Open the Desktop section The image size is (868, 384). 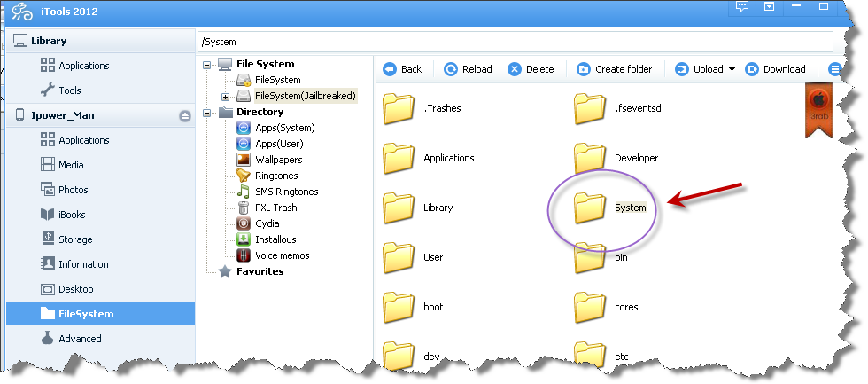67,289
